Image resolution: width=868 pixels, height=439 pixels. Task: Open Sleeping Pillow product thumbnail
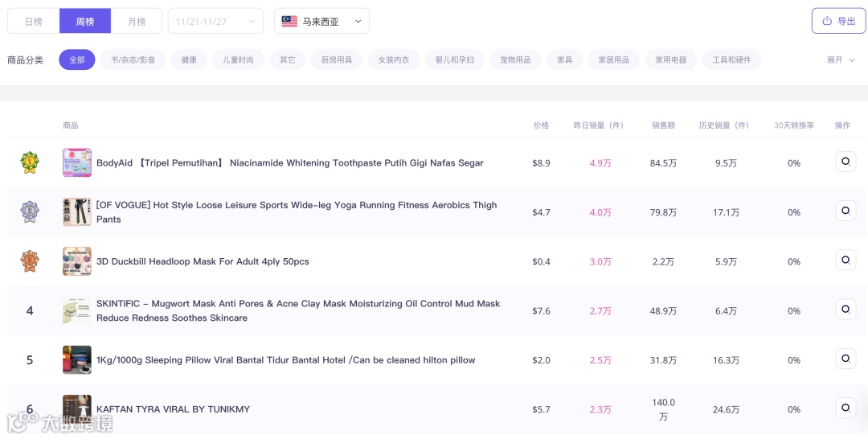[77, 360]
